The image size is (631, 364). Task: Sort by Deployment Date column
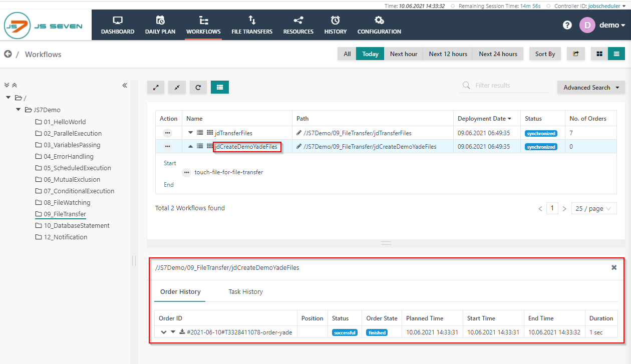pos(484,119)
